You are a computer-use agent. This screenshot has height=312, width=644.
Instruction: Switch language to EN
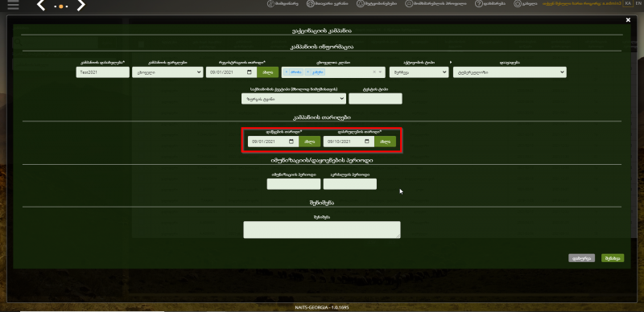[x=638, y=3]
